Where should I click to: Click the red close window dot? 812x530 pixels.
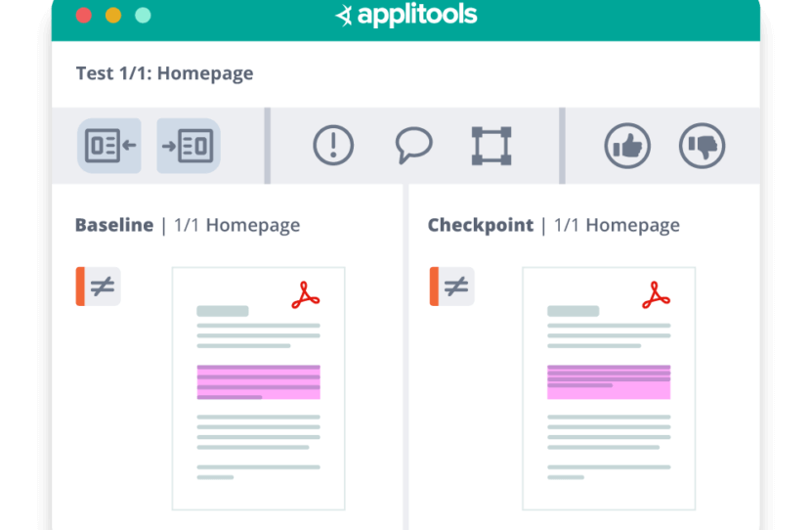[83, 16]
